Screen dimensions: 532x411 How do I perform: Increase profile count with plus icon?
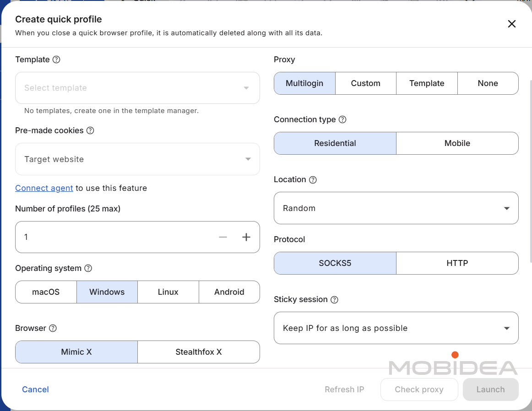pos(246,237)
